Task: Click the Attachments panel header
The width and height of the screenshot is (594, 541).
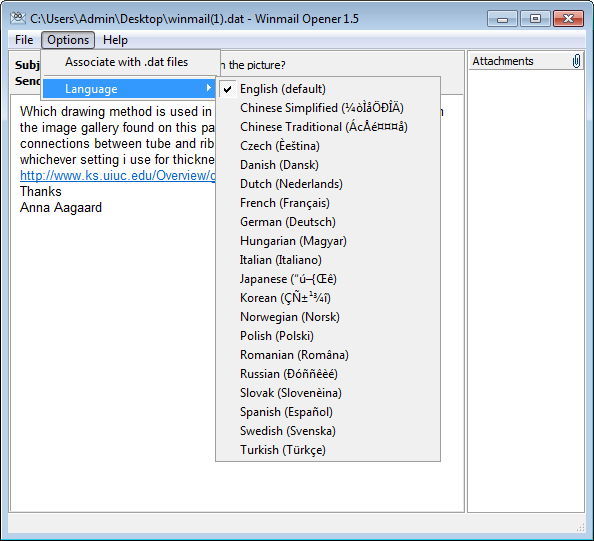Action: click(x=526, y=61)
